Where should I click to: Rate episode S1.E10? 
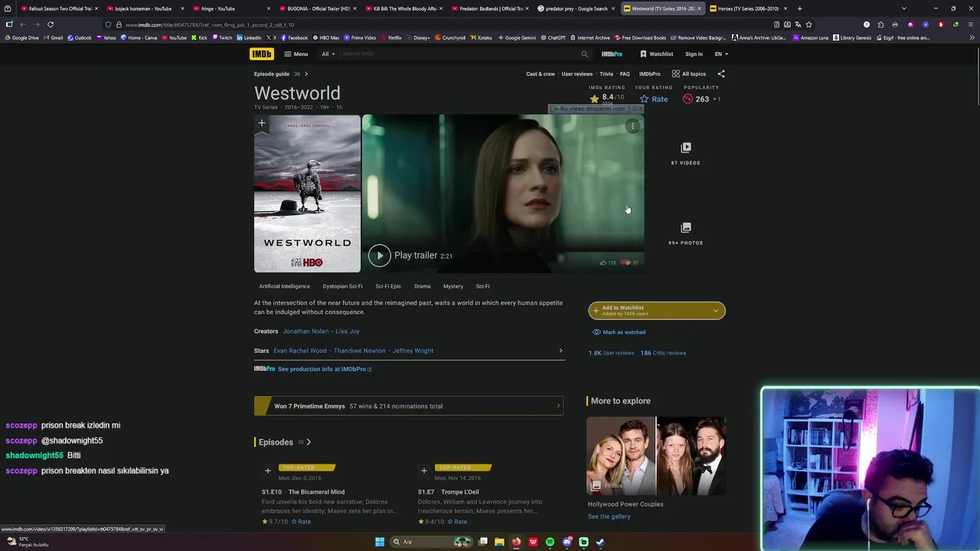pyautogui.click(x=301, y=522)
